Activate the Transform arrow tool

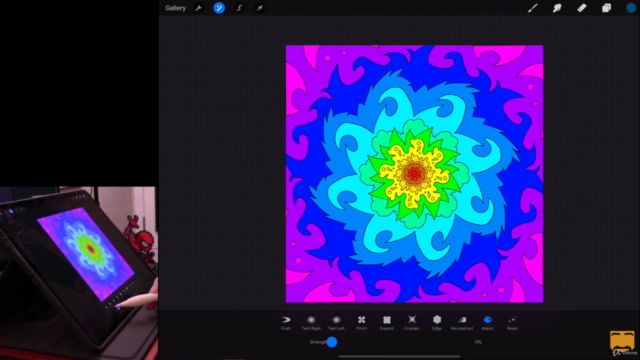coord(260,8)
